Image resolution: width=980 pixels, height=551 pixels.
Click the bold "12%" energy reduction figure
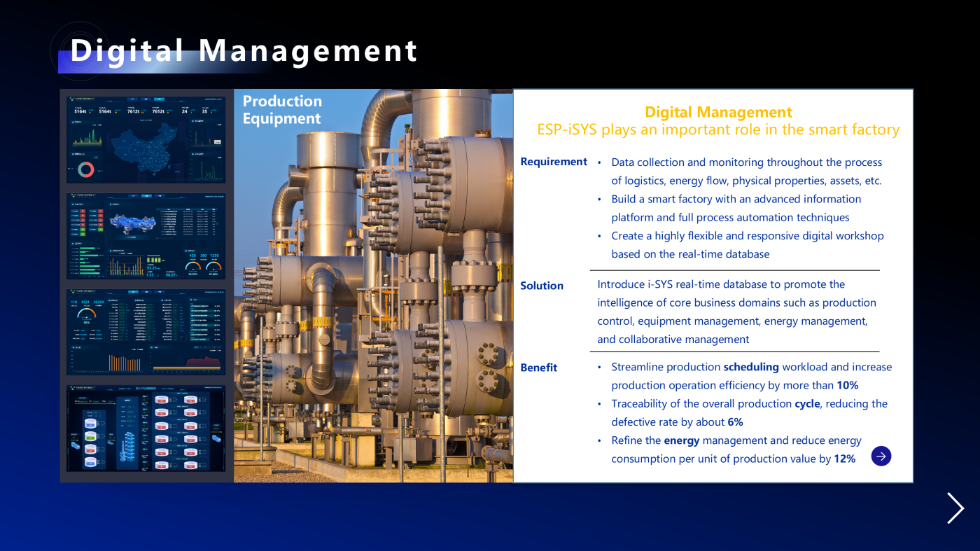click(x=844, y=459)
